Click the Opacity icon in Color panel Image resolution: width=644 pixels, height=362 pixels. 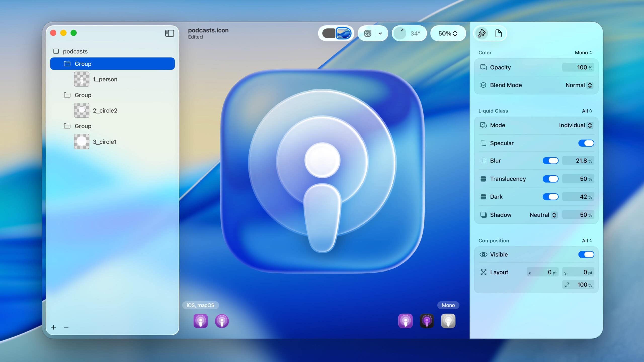point(484,67)
